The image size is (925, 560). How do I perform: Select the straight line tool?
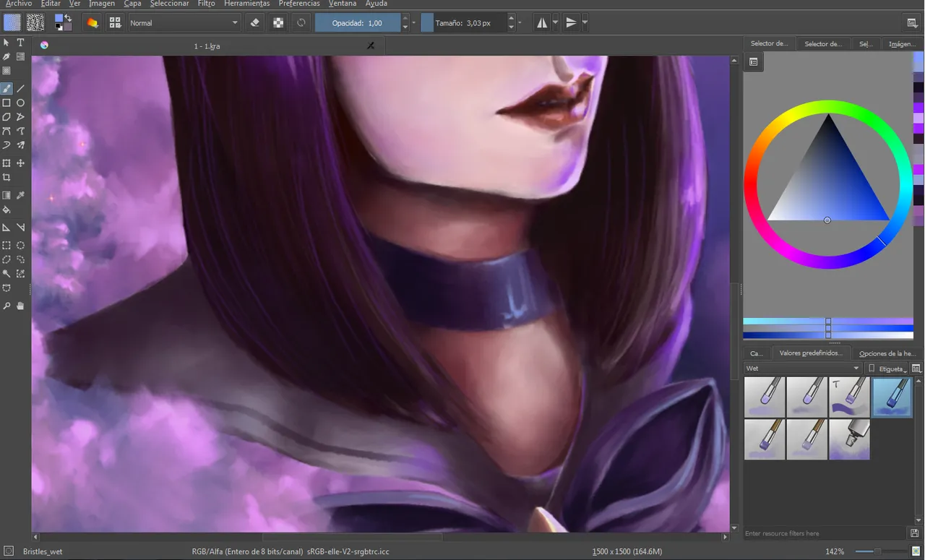pos(20,89)
